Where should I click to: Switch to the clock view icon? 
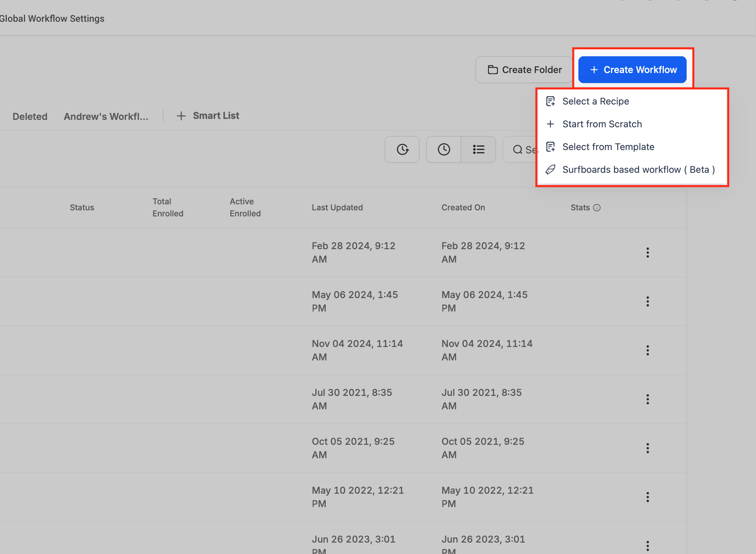pos(444,150)
